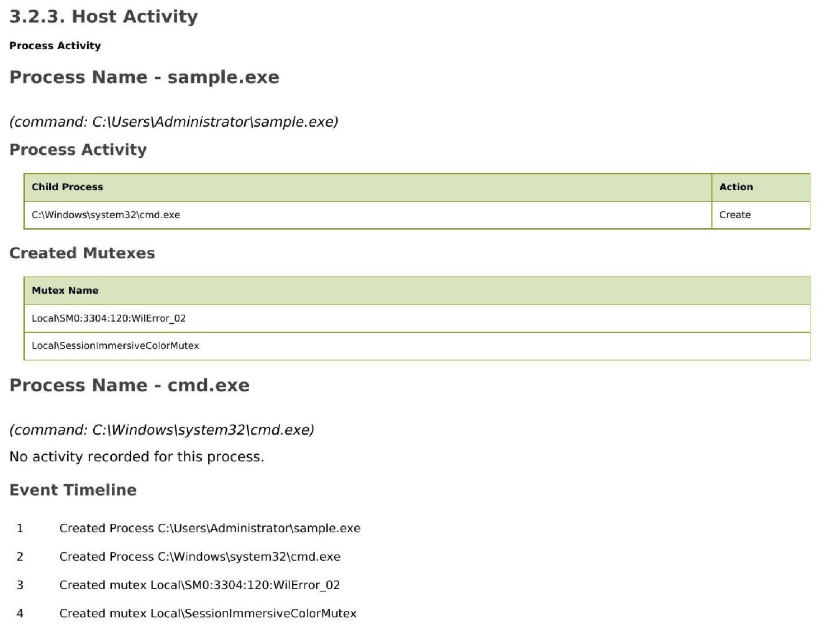Click timeline event 2, Created Process cmd.exe
The height and width of the screenshot is (644, 835).
[200, 557]
